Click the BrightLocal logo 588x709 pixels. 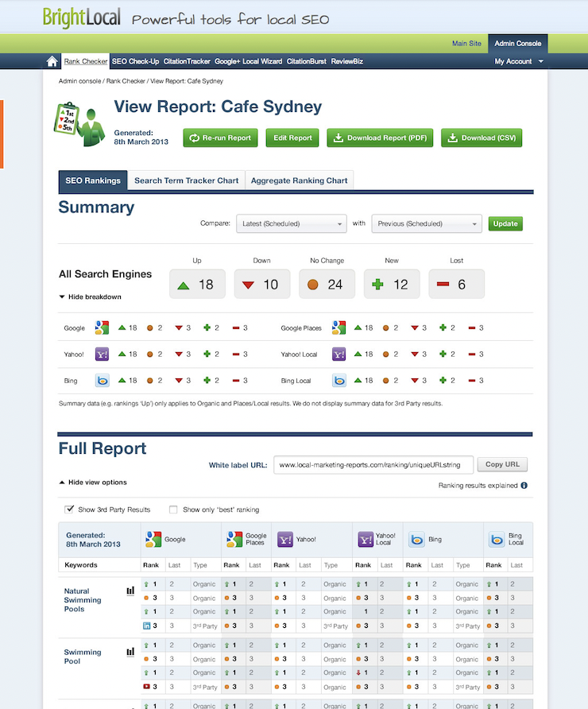[x=81, y=18]
